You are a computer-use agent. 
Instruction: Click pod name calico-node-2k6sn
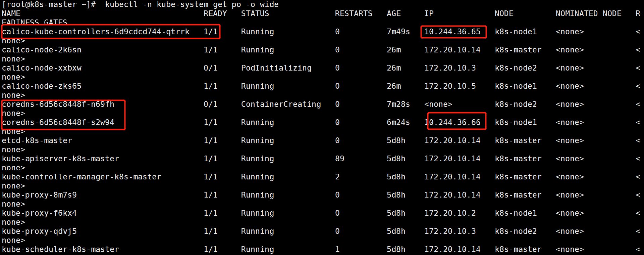pyautogui.click(x=42, y=50)
